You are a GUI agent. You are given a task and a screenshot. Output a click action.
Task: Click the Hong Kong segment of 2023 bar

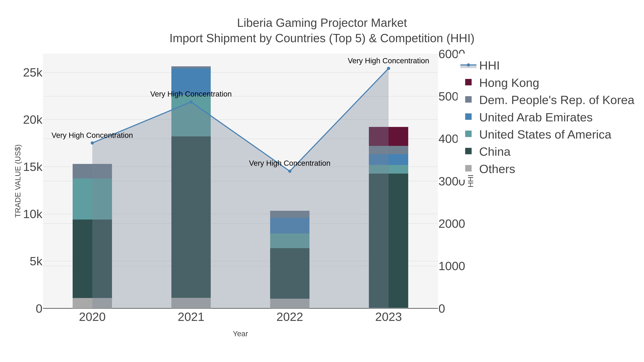coord(389,136)
